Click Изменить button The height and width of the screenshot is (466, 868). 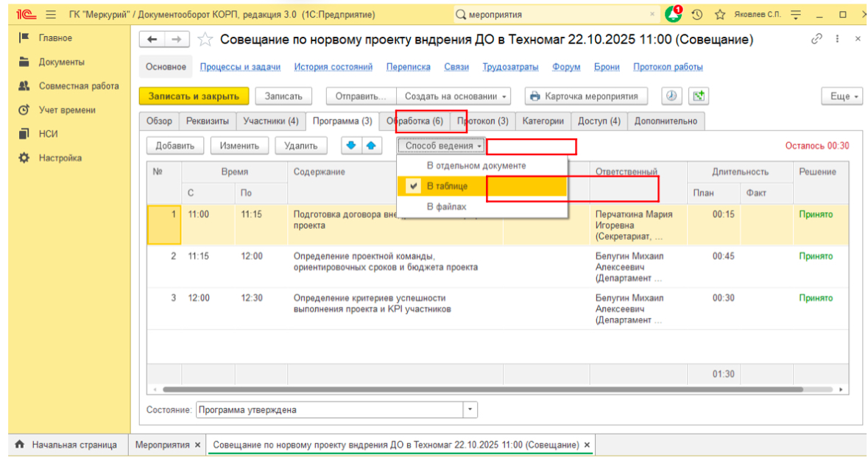pos(239,146)
